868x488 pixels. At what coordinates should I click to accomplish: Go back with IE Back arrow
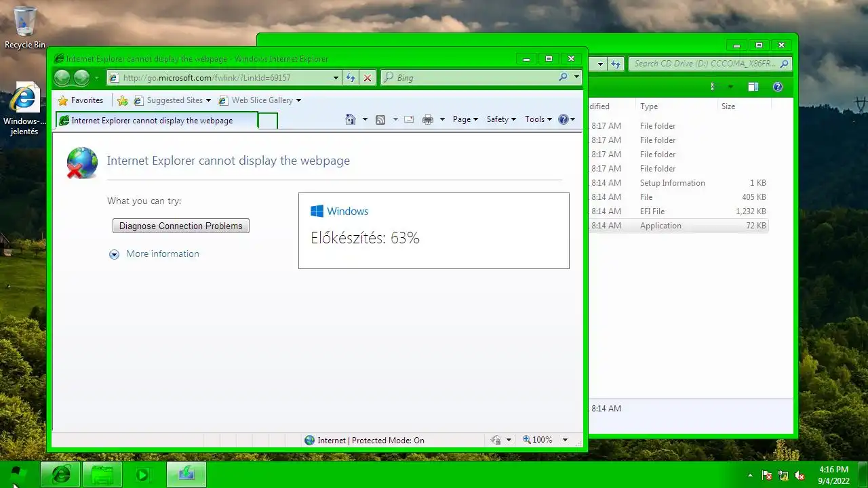point(62,78)
